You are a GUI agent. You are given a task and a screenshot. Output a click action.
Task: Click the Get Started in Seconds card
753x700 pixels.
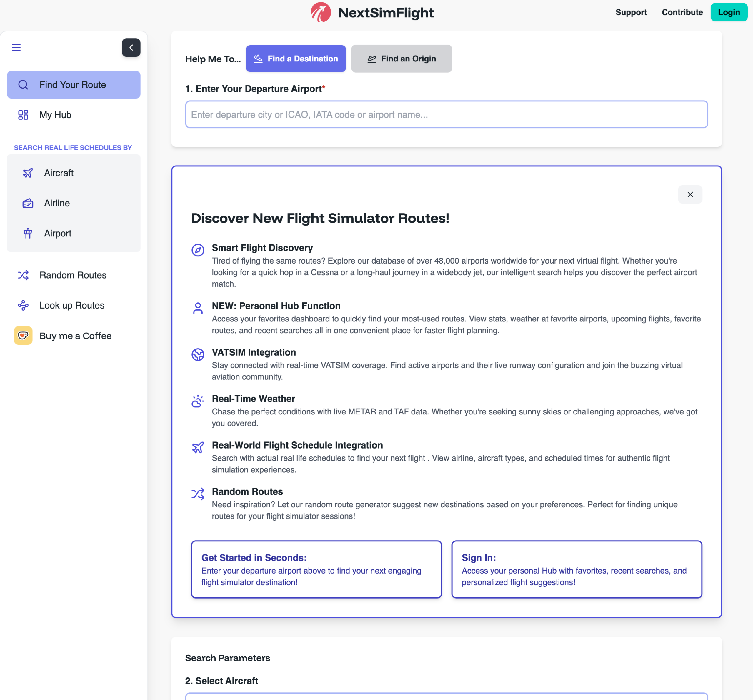pyautogui.click(x=316, y=569)
